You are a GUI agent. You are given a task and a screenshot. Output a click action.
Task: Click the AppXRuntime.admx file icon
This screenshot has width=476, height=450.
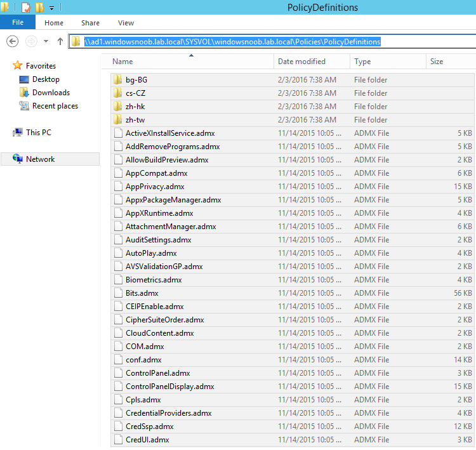[x=118, y=213]
